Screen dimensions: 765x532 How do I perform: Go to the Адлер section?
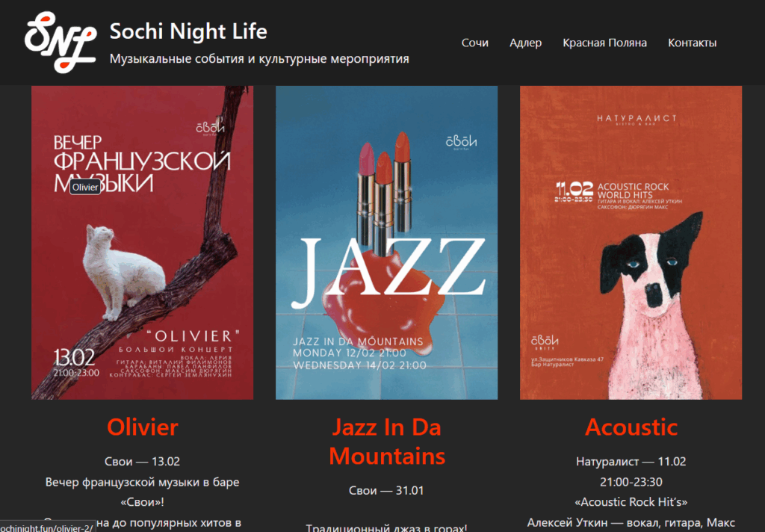tap(525, 43)
